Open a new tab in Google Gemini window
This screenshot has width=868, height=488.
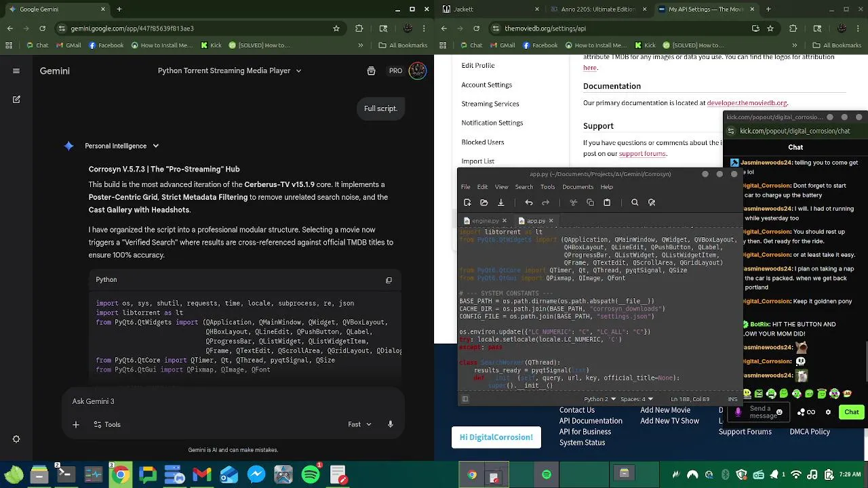point(119,9)
